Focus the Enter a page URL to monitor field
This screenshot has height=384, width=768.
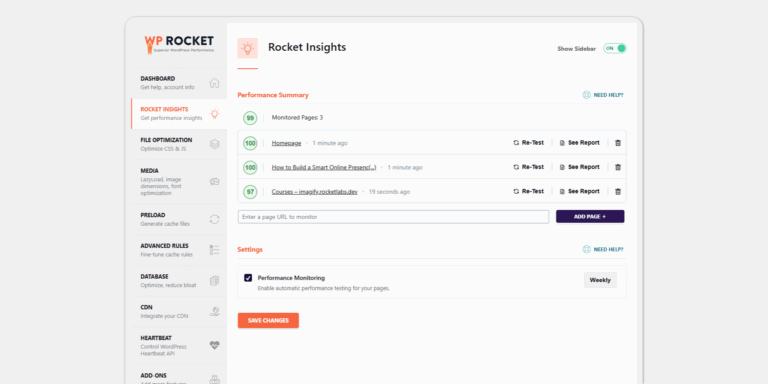pos(393,216)
